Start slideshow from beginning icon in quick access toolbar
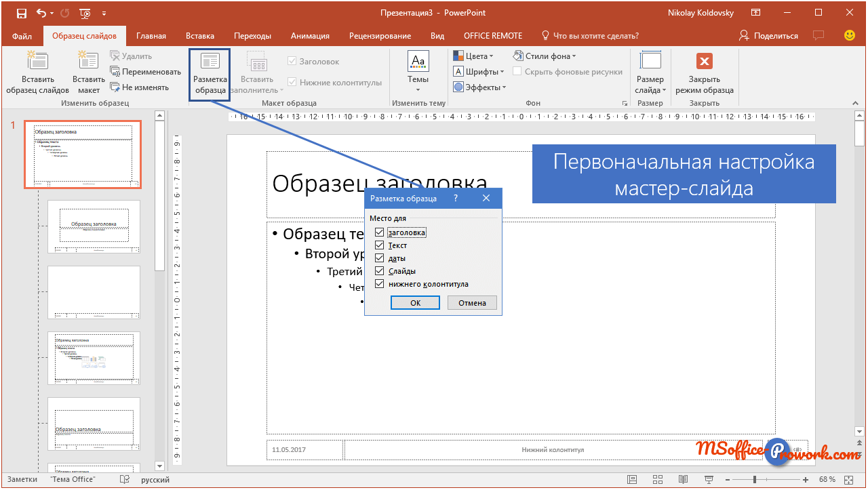868x490 pixels. tap(85, 13)
